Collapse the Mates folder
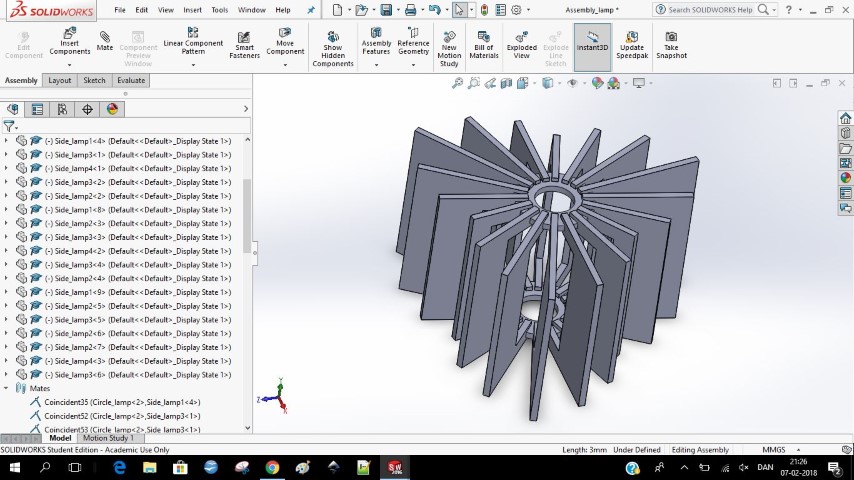Screen dimensions: 854x480 click(6, 388)
